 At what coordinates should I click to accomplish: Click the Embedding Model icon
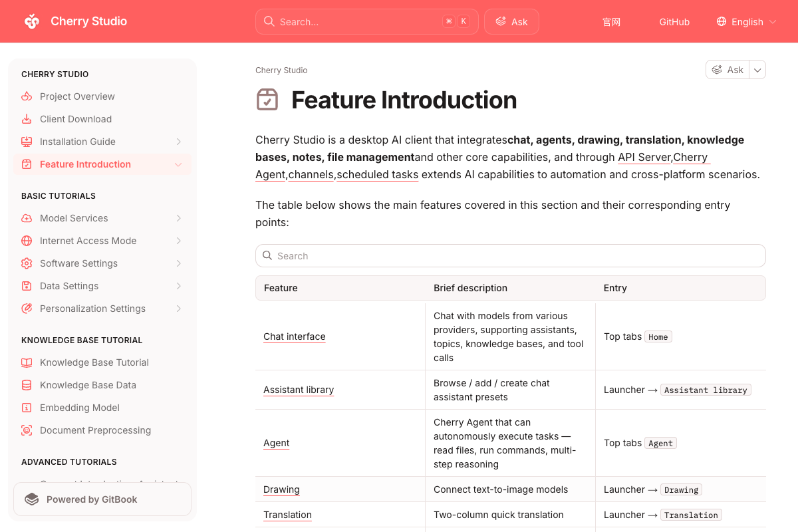(27, 408)
